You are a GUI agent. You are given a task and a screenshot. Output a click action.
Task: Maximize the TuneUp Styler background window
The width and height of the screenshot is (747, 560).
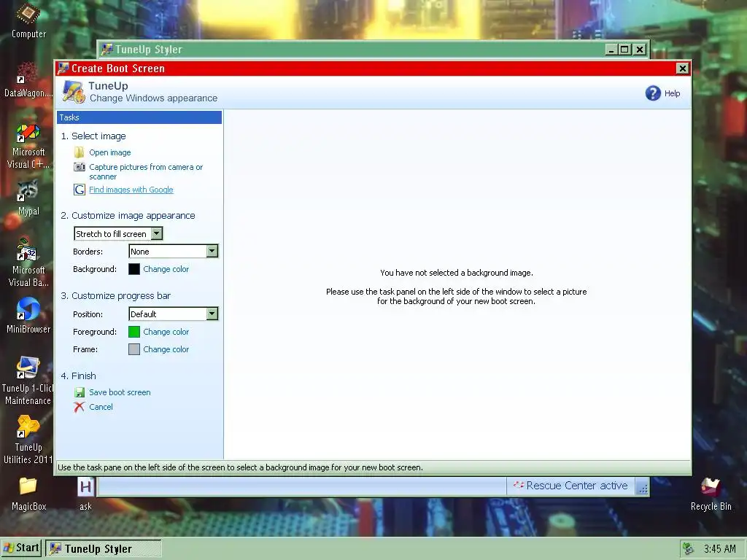(625, 49)
